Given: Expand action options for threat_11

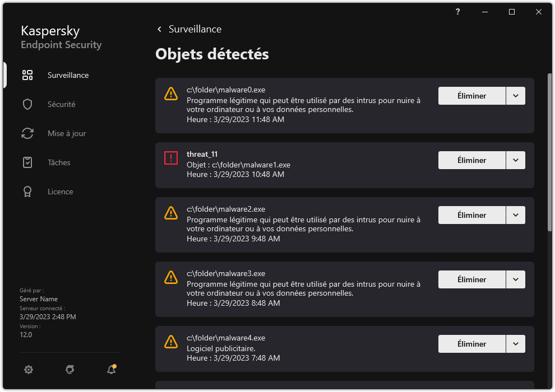Looking at the screenshot, I should pos(515,160).
